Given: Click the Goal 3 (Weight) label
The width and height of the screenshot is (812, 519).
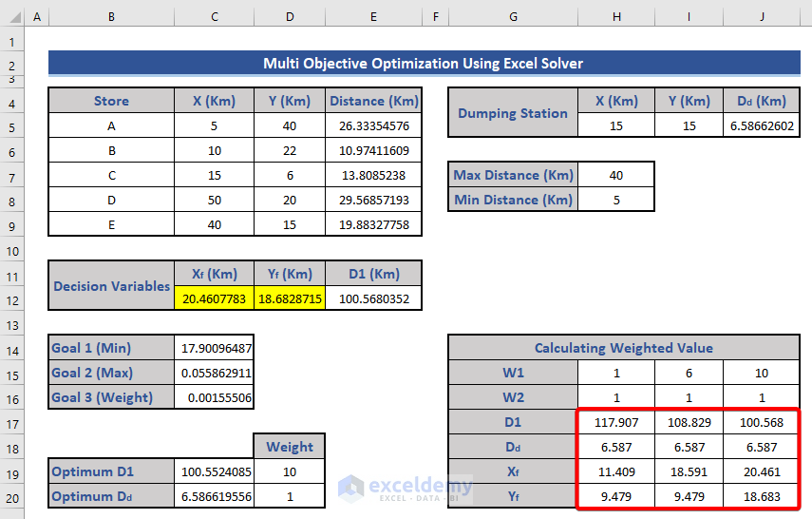Looking at the screenshot, I should [111, 397].
